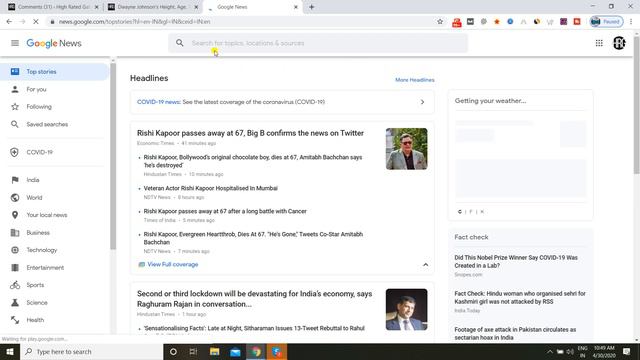Viewport: 640px width, 360px height.
Task: Click the Windows taskbar search box
Action: [x=91, y=351]
